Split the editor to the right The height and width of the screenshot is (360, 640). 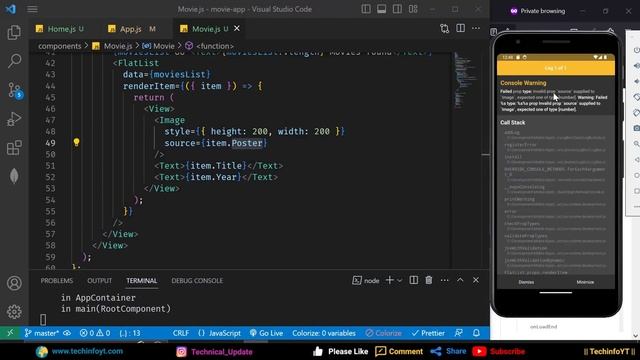[x=460, y=28]
